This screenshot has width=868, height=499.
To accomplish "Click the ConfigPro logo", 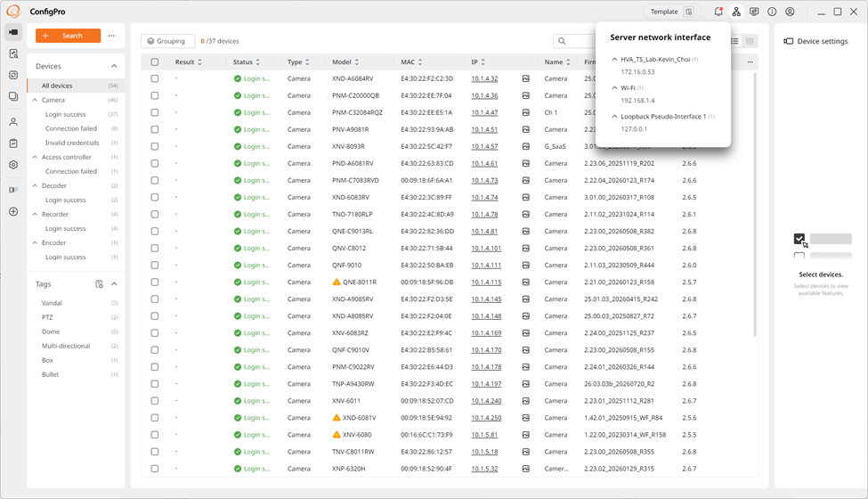I will point(13,11).
